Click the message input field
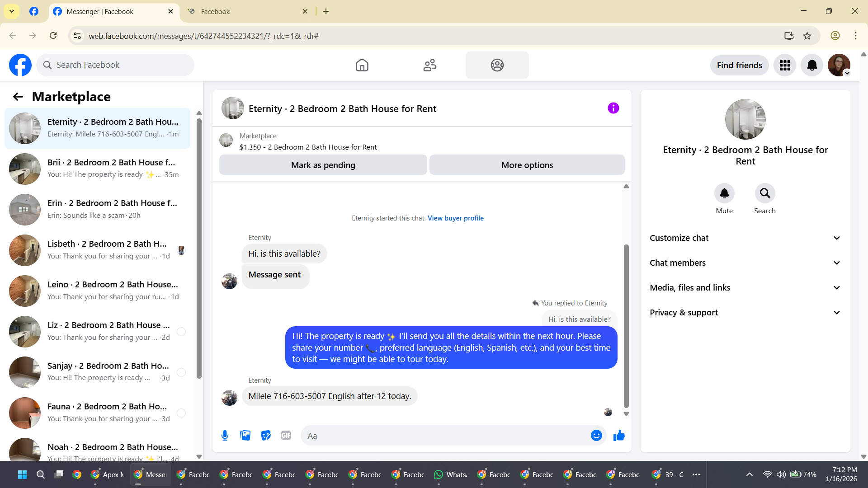 tap(445, 436)
